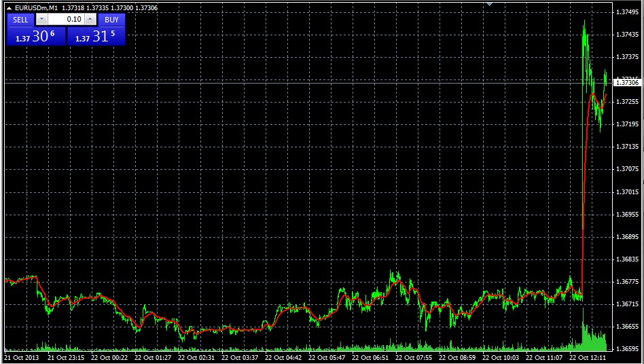Click the chart shift triangle marker at top
The width and height of the screenshot is (644, 364).
coord(490,4)
